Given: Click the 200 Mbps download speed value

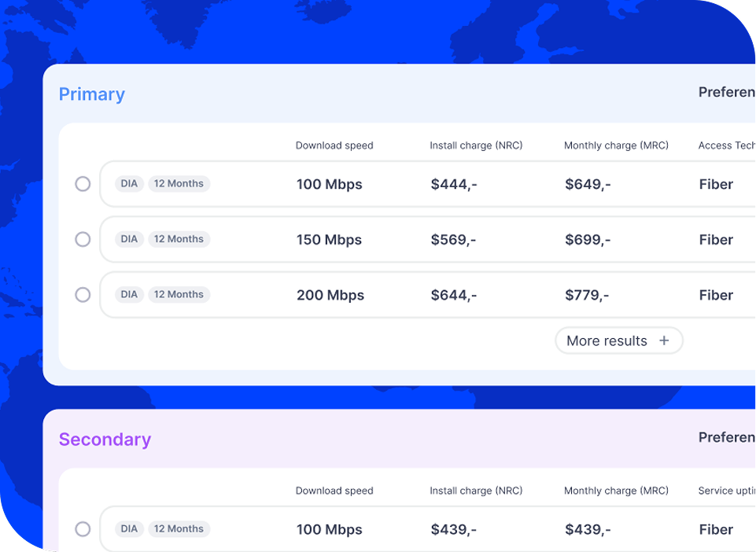Looking at the screenshot, I should click(x=330, y=295).
